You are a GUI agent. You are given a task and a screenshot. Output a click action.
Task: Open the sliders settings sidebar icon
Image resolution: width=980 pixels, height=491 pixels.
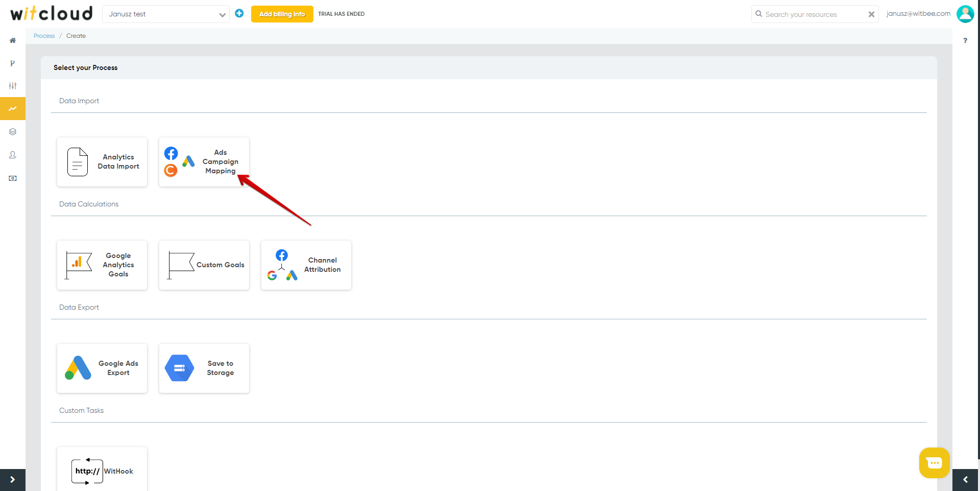[x=13, y=86]
